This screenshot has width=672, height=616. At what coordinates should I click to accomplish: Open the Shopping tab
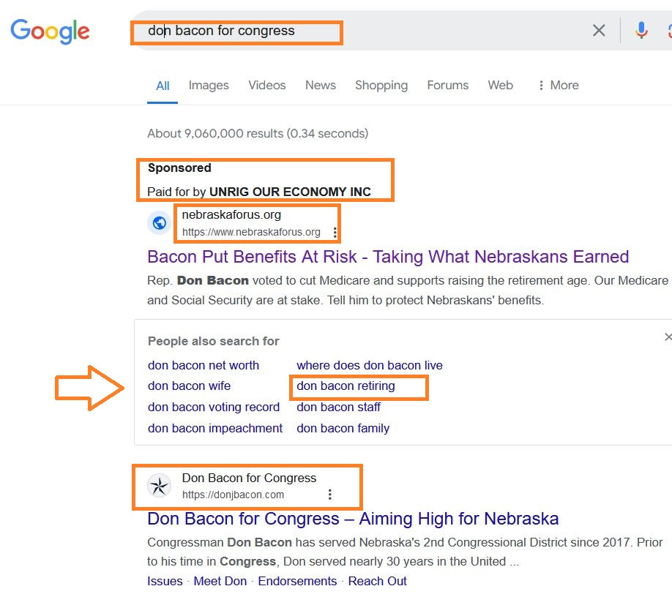click(381, 86)
